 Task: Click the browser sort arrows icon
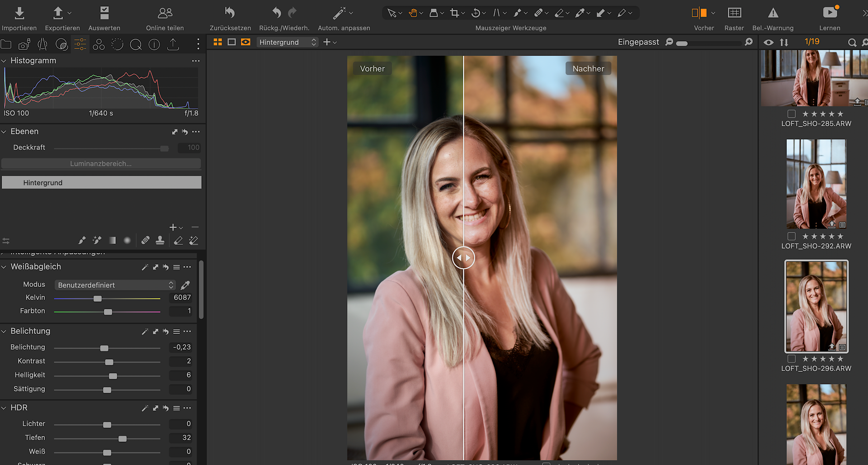784,42
